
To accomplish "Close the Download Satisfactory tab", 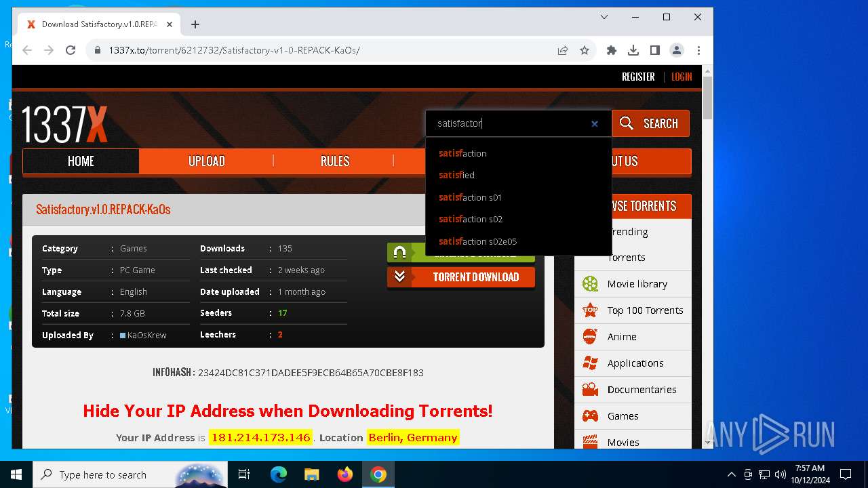I will coord(170,24).
